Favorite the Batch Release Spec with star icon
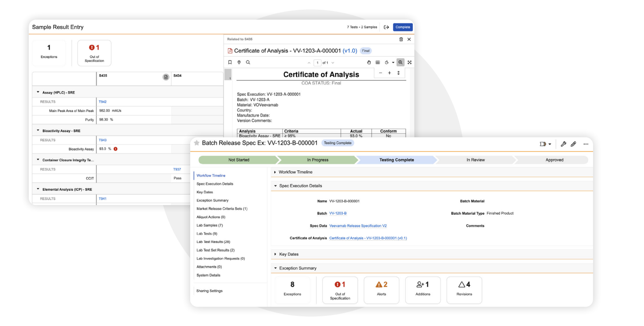The image size is (644, 326). 196,143
